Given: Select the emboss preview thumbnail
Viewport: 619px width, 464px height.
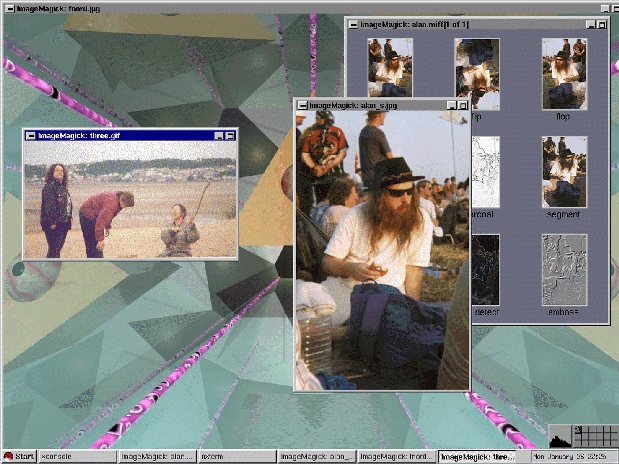Looking at the screenshot, I should 564,269.
